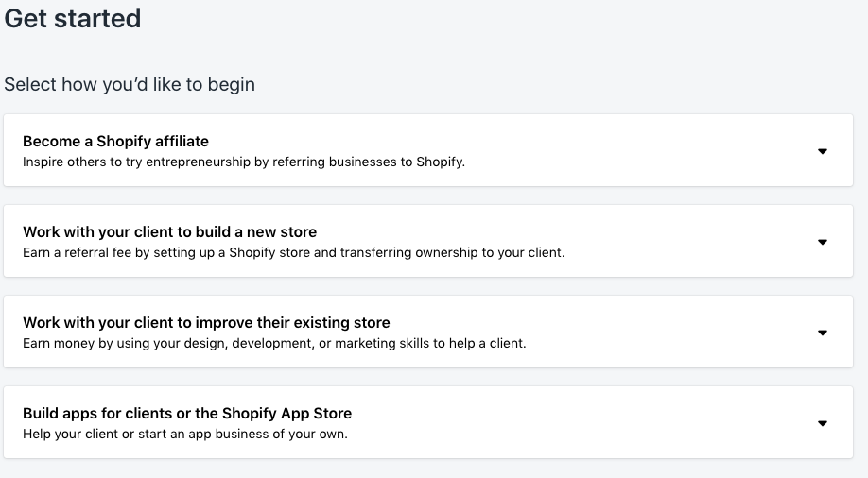Click the 'Select how you'd like to begin' subheading
Image resolution: width=868 pixels, height=478 pixels.
click(x=130, y=84)
